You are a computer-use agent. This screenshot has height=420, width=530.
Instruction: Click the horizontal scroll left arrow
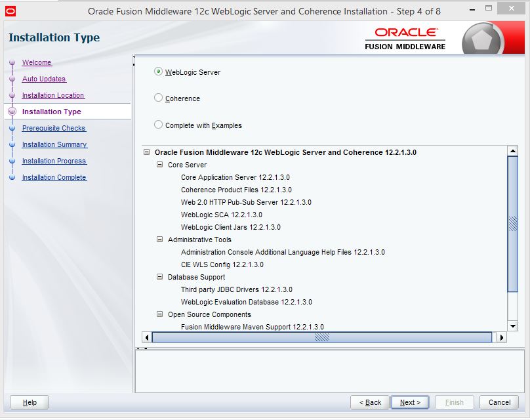click(x=147, y=337)
